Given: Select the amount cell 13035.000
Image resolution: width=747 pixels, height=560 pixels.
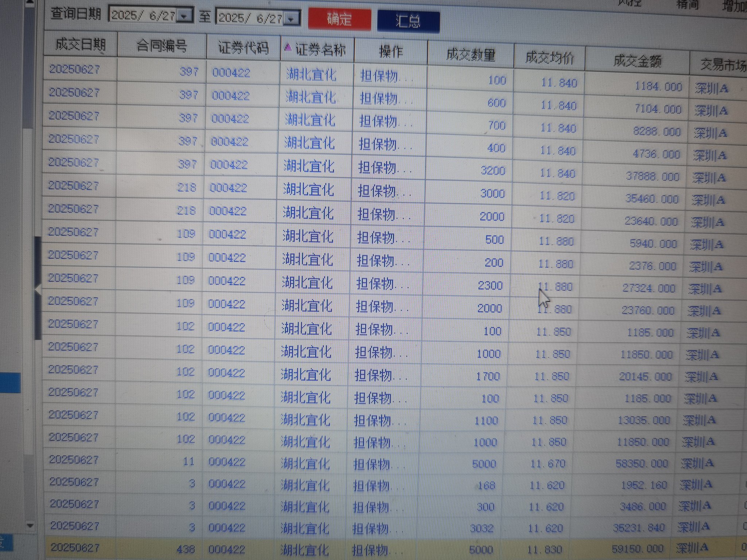Looking at the screenshot, I should coord(644,420).
